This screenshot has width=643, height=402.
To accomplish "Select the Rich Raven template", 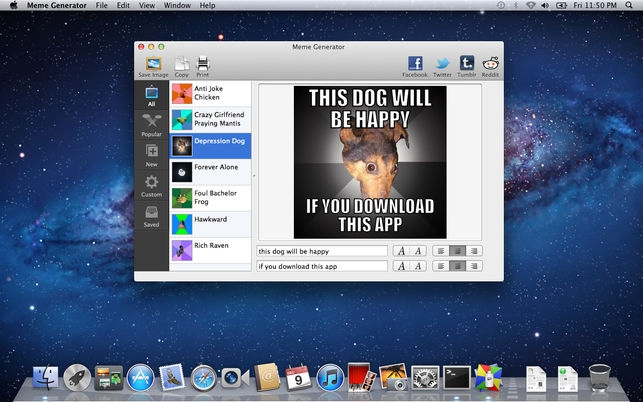I will click(210, 250).
